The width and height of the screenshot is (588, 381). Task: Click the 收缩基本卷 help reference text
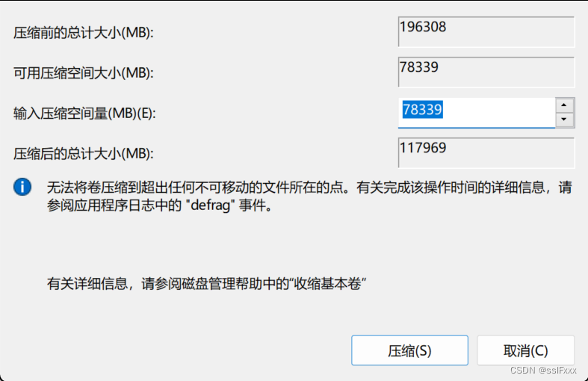[x=327, y=283]
